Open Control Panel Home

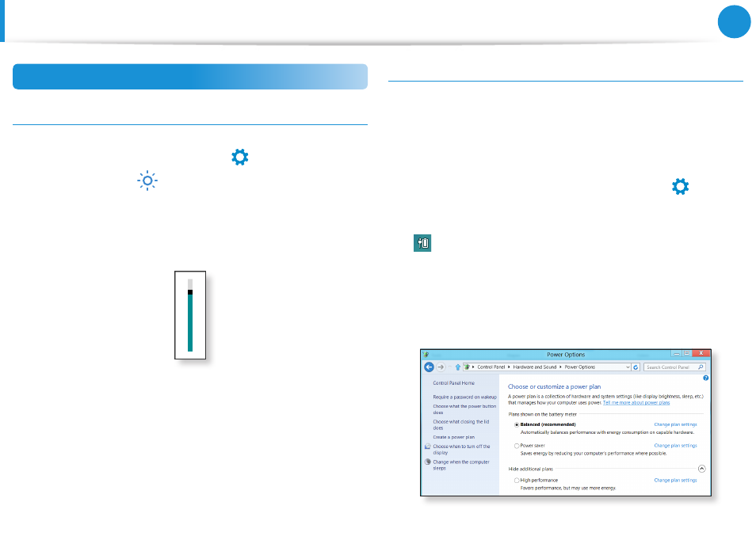pos(454,383)
